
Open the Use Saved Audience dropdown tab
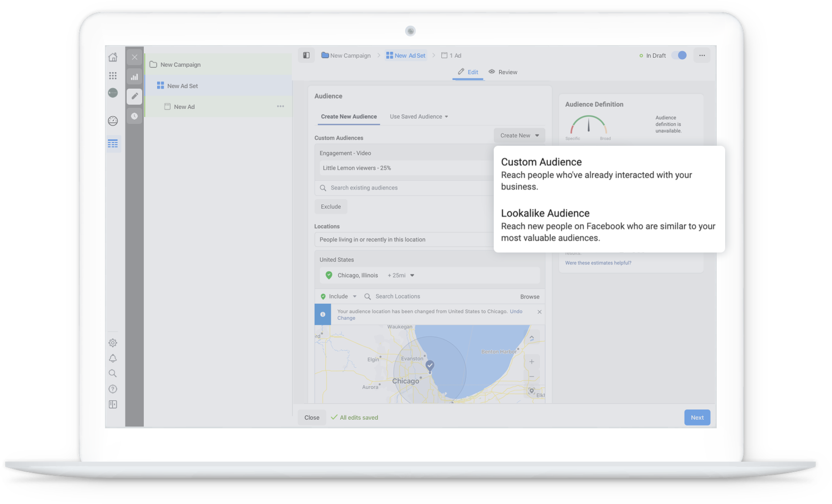[x=418, y=116]
